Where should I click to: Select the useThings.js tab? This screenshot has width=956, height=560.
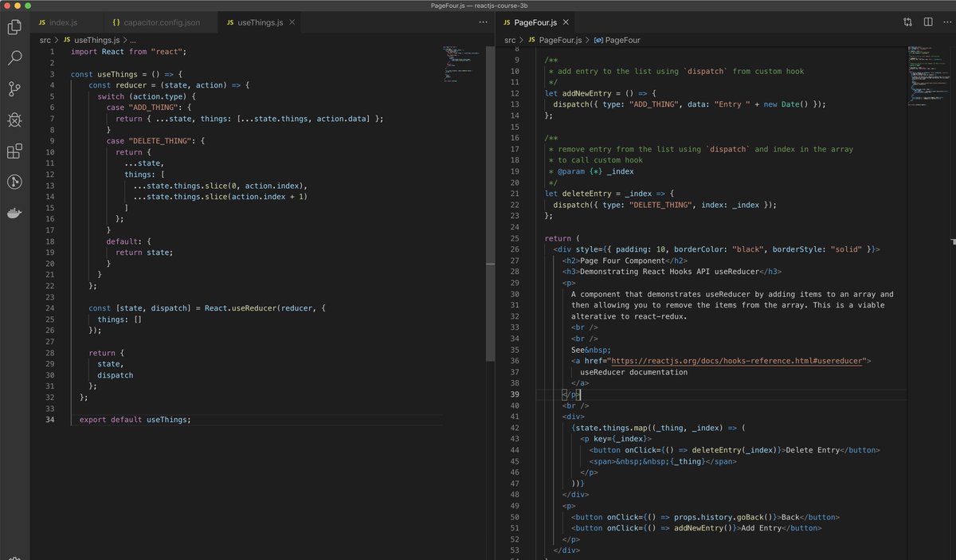[x=260, y=22]
